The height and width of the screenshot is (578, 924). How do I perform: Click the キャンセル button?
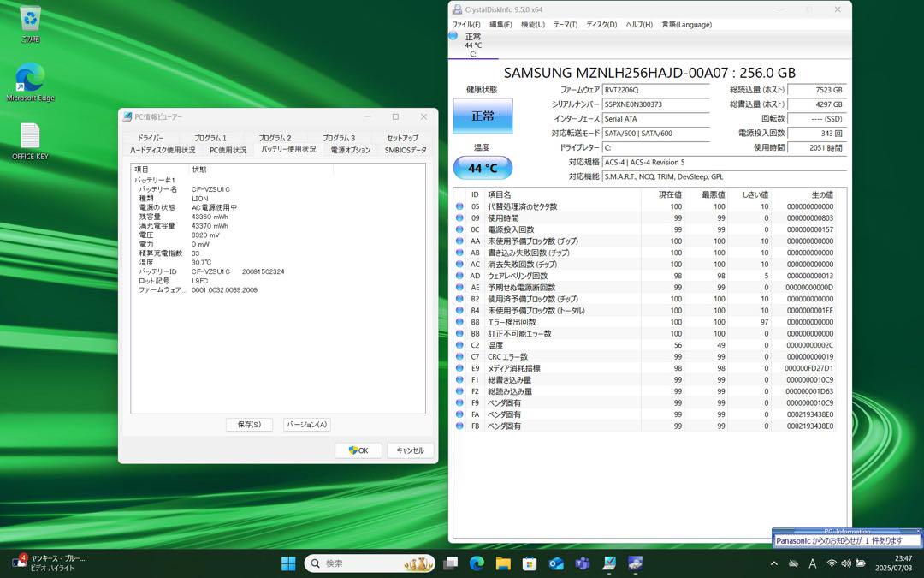point(410,450)
